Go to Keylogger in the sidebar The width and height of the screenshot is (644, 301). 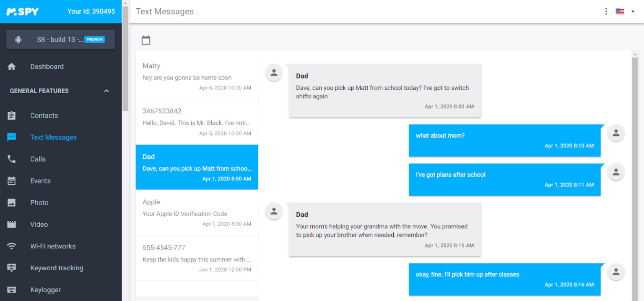(45, 290)
